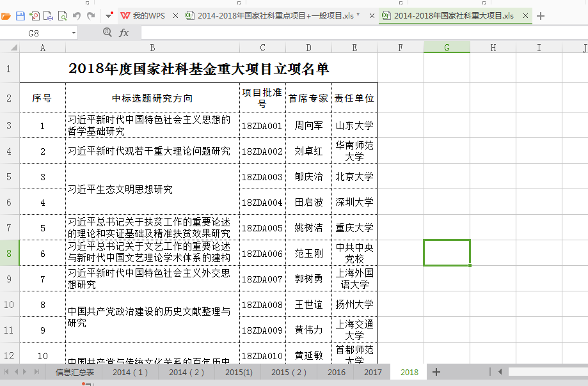
Task: Click cell 中国共产党政治建设的历史文献整理与研究
Action: click(x=153, y=317)
